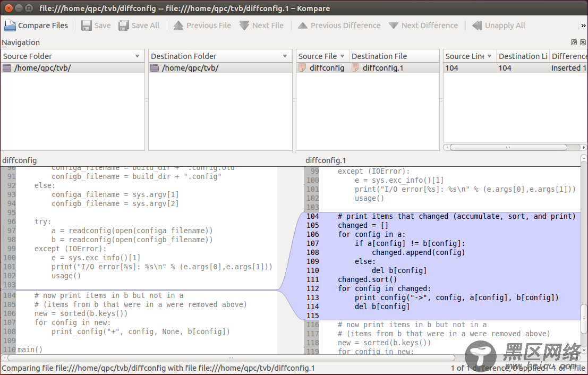Image resolution: width=588 pixels, height=375 pixels.
Task: Click the 'usage()' line in diffconfig.1 pane
Action: click(369, 198)
